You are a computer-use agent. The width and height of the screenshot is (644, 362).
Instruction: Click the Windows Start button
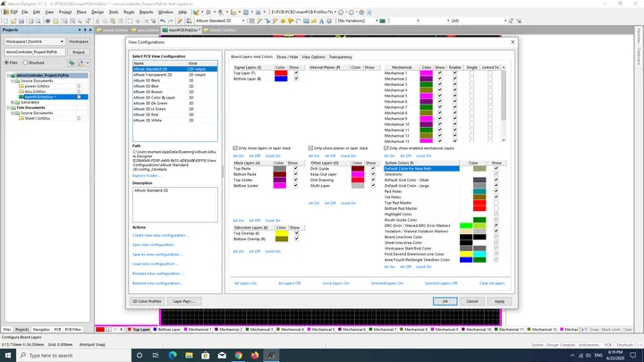(8, 355)
